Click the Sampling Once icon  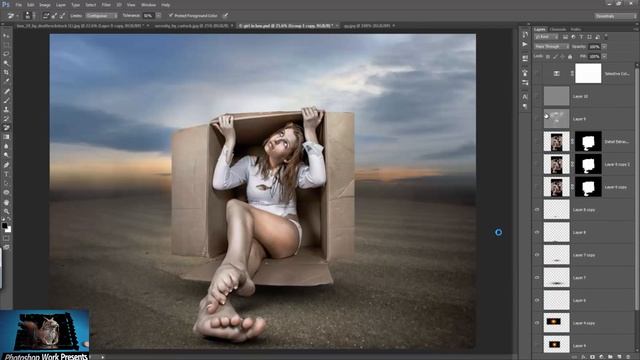(x=54, y=16)
